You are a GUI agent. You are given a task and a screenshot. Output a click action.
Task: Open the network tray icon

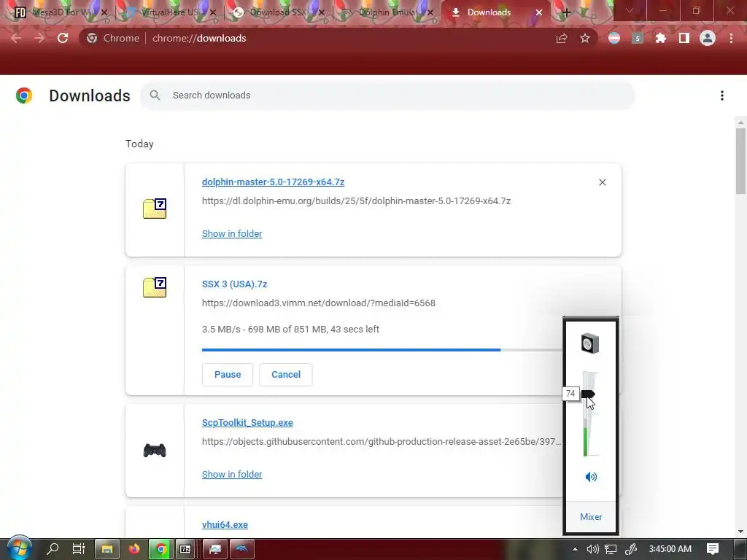(x=611, y=549)
